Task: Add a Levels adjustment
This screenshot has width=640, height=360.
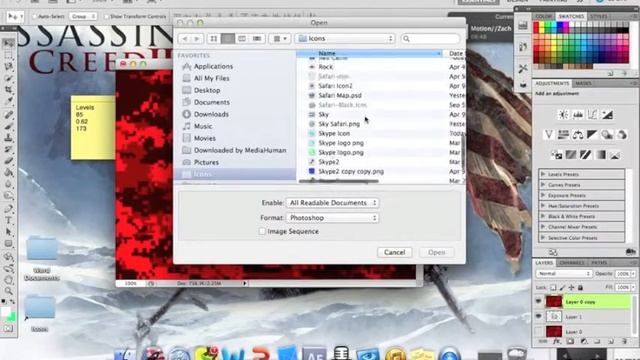Action: [578, 115]
